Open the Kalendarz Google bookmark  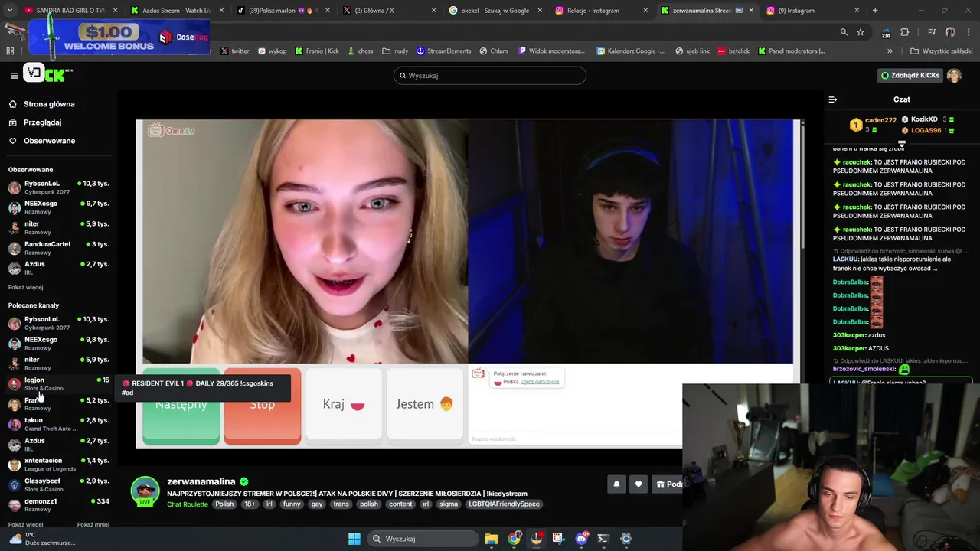click(x=631, y=51)
